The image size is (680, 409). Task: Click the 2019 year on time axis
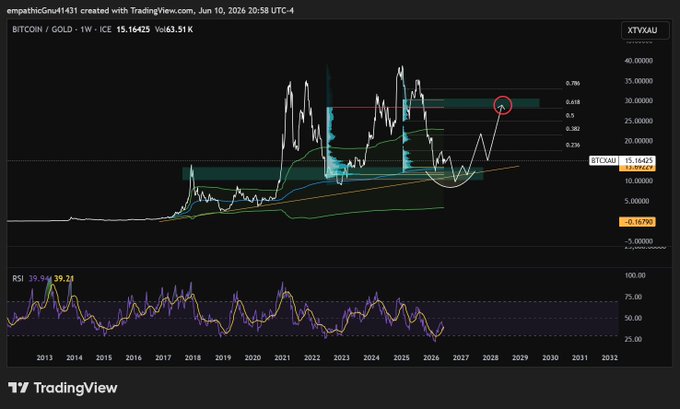[223, 358]
